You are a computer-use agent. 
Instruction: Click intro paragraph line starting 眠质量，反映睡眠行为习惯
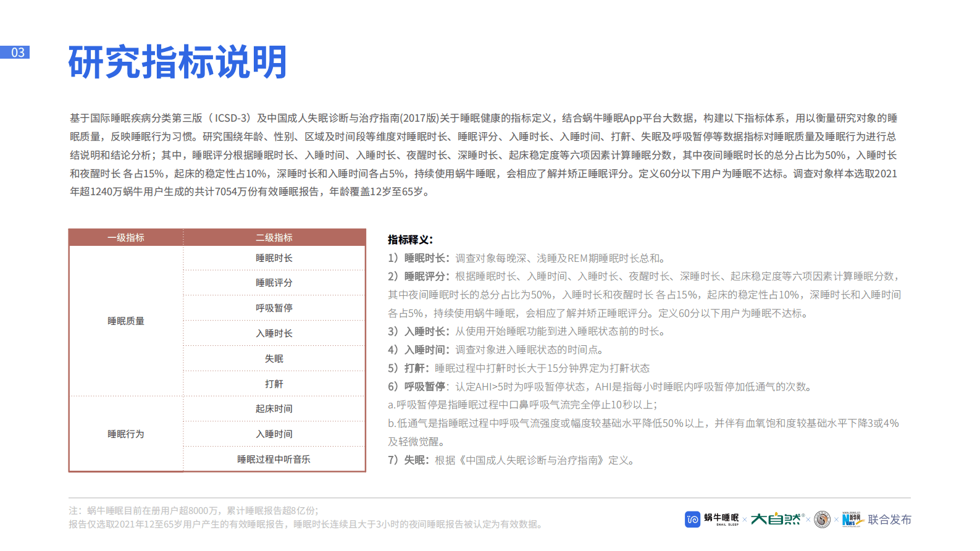[x=483, y=137]
